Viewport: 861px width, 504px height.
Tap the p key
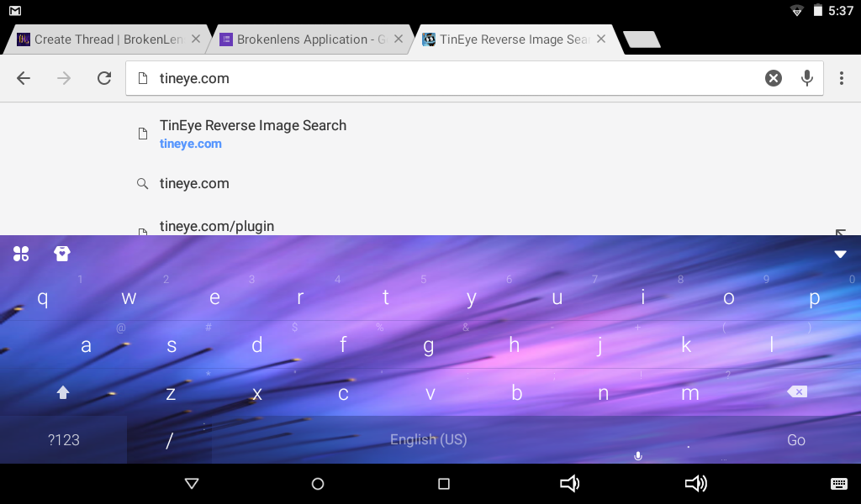pos(814,297)
